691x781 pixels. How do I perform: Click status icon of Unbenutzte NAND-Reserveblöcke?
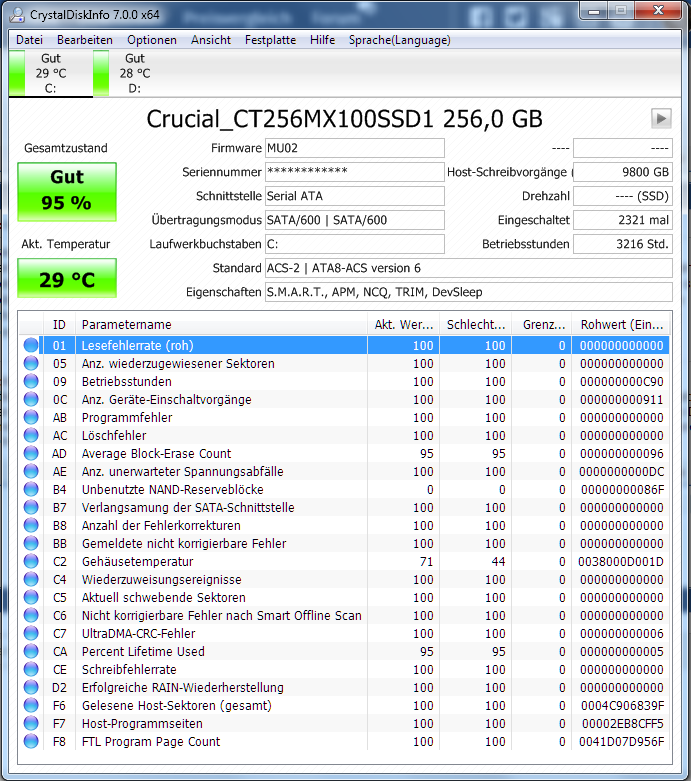[x=31, y=489]
